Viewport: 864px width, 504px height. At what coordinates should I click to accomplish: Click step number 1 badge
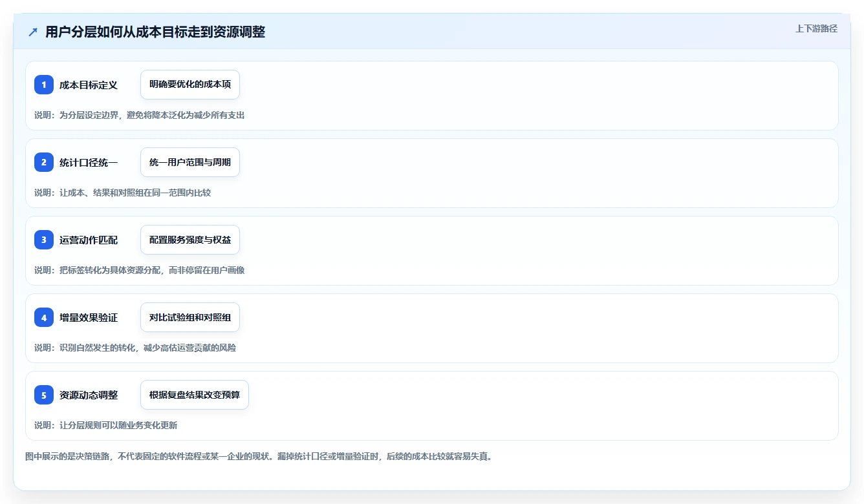44,85
